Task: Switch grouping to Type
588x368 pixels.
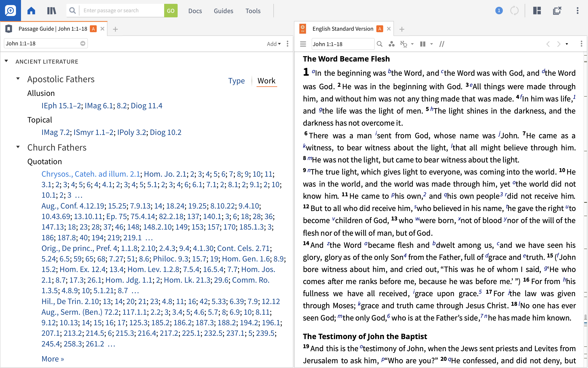Action: (x=236, y=81)
